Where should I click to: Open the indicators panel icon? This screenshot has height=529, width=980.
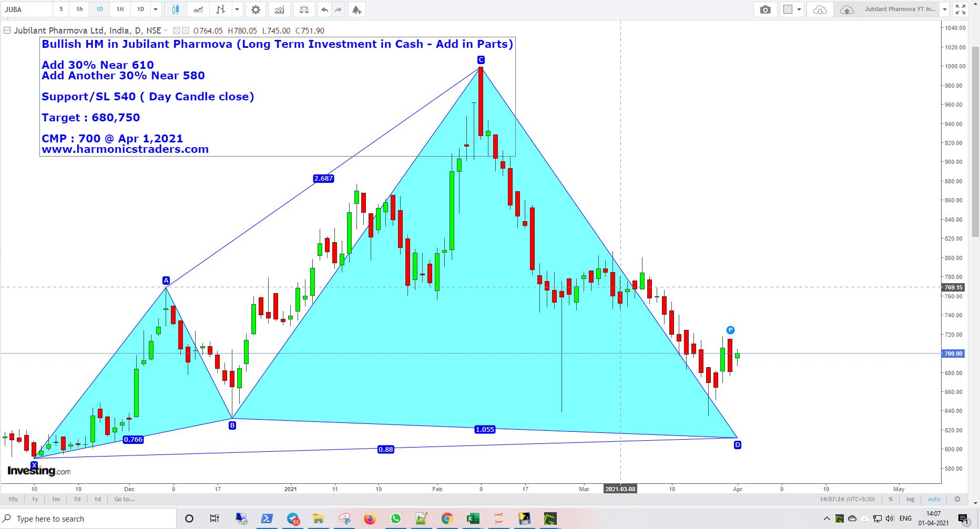(x=279, y=9)
